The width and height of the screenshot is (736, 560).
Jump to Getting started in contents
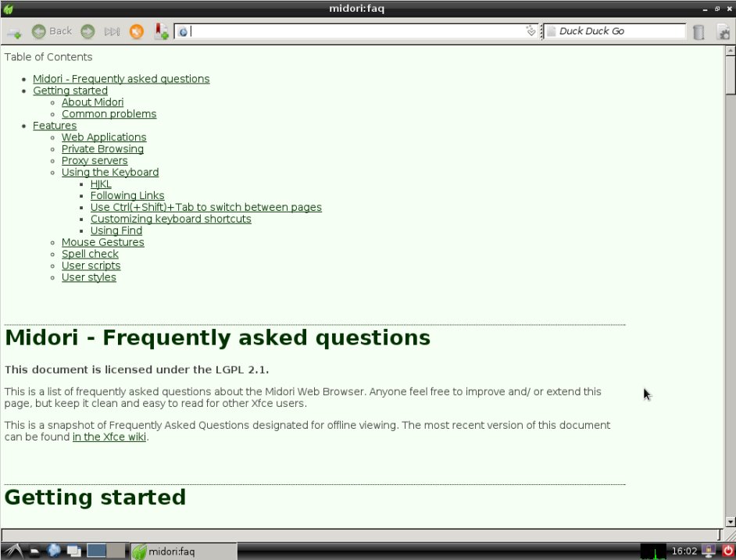click(70, 91)
